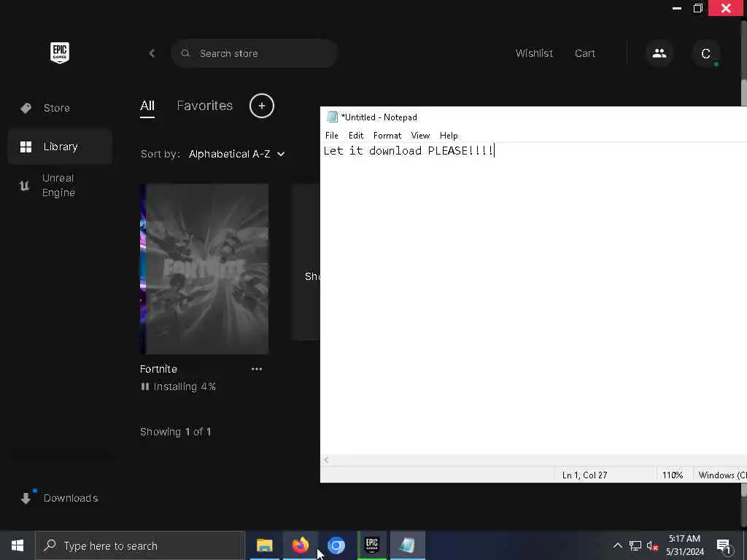Click Ln 1, Col 27 in status bar

tap(584, 475)
